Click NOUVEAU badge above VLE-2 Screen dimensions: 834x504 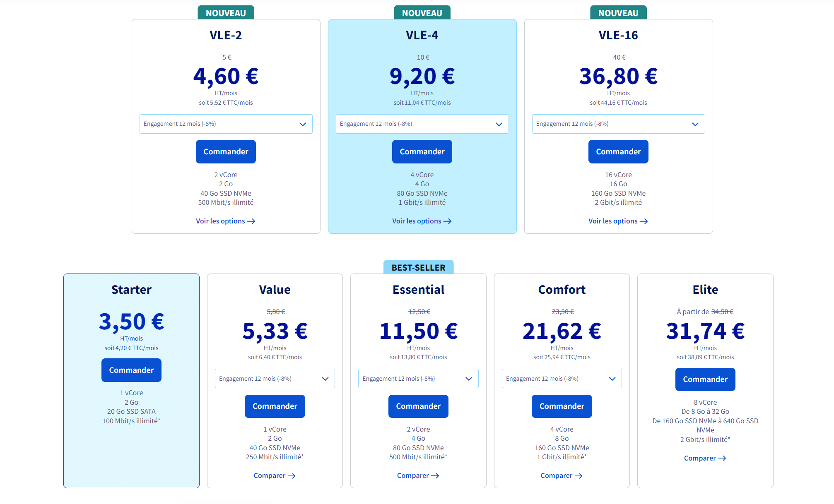click(226, 13)
